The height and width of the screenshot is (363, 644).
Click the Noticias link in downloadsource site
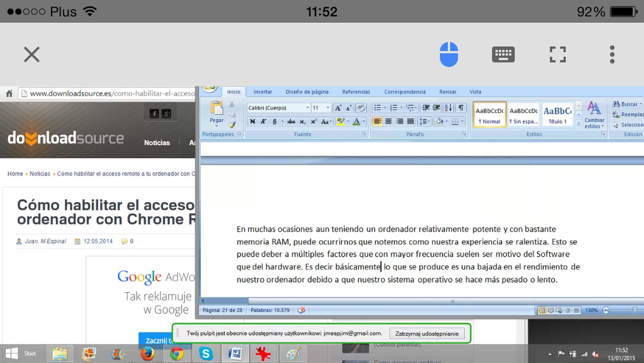(x=157, y=142)
